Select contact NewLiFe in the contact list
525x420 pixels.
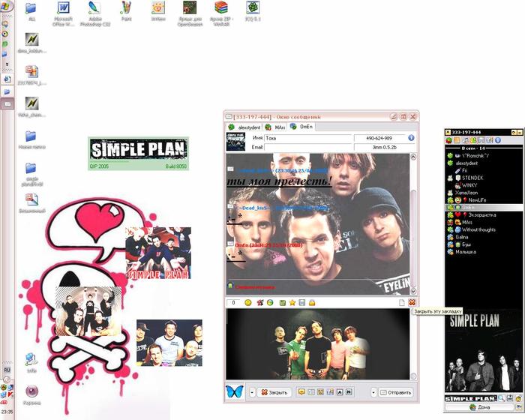pos(484,200)
